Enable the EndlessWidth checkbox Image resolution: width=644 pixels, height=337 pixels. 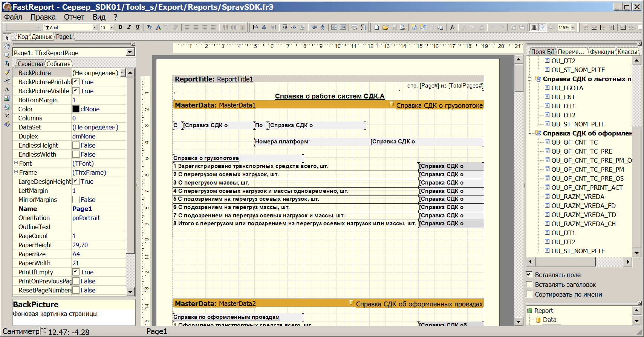coord(76,154)
